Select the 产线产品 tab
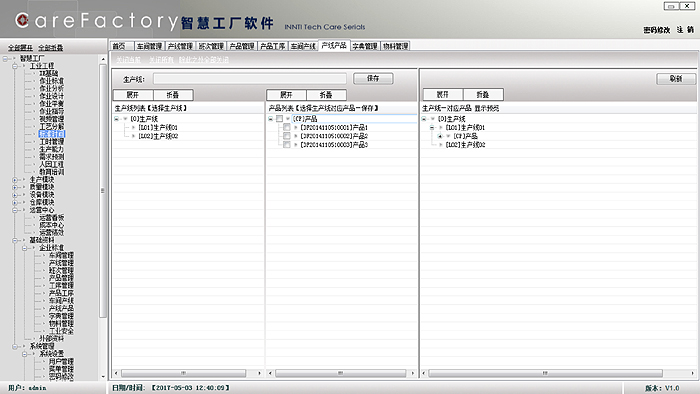The image size is (700, 394). [334, 46]
